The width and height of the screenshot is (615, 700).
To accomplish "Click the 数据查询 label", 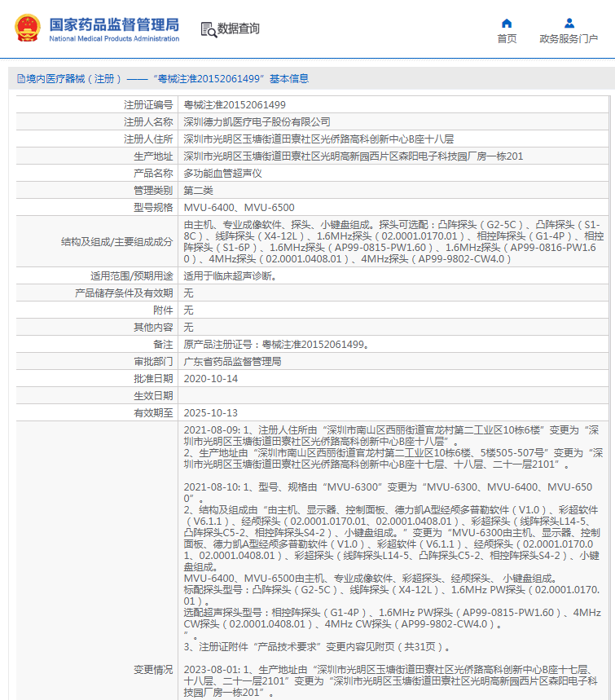I will tap(239, 29).
